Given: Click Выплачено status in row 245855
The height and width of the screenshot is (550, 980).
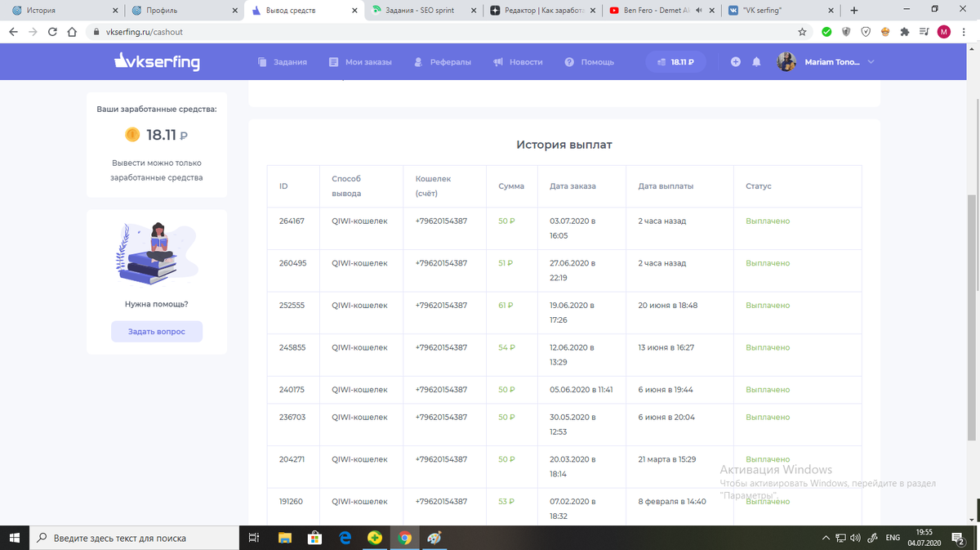Looking at the screenshot, I should coord(768,347).
